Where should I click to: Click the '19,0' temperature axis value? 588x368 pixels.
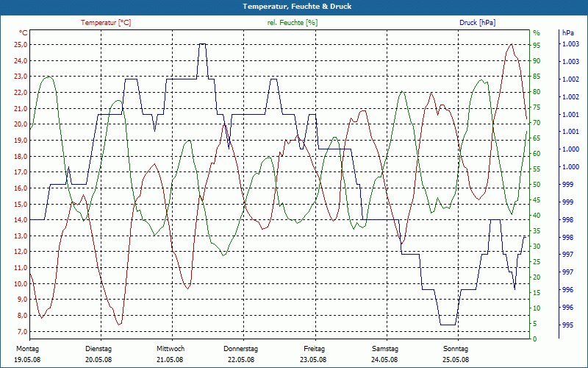click(x=21, y=141)
